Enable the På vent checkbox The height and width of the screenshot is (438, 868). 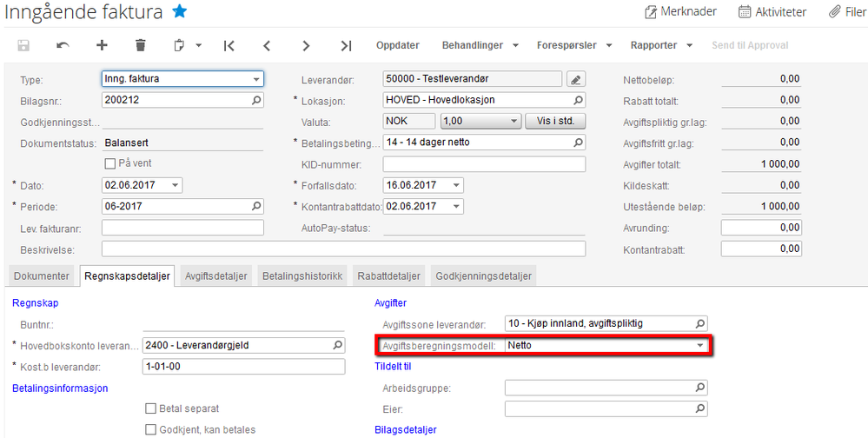click(109, 163)
